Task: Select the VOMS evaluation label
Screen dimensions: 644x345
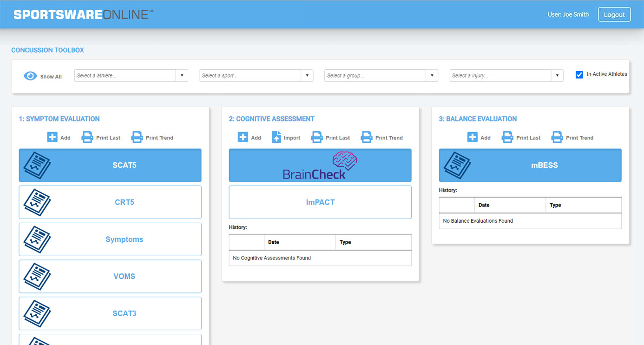Action: [125, 276]
